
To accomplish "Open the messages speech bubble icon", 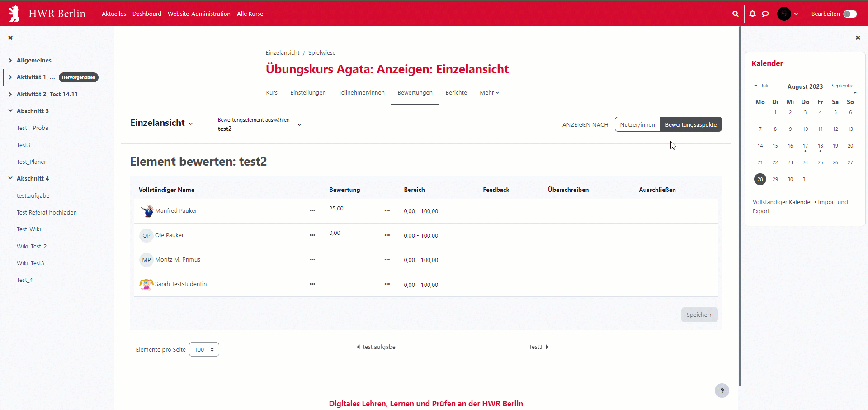I will (x=765, y=14).
